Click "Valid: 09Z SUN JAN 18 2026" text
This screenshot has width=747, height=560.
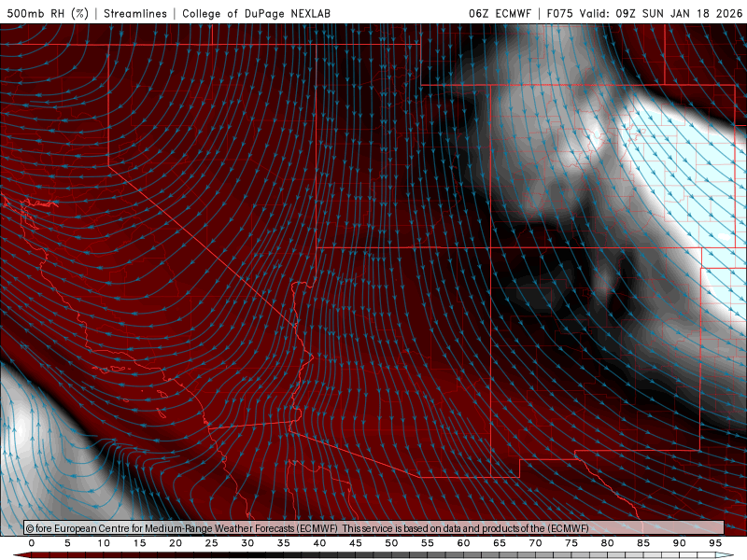tap(661, 13)
